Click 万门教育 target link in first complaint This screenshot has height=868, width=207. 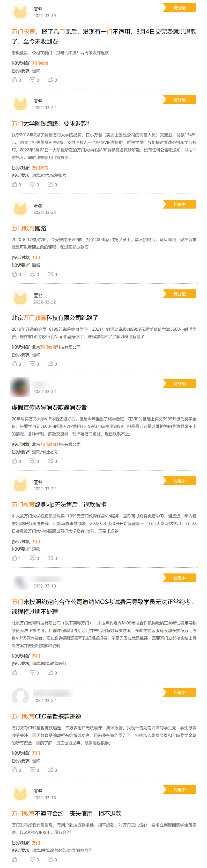[40, 63]
